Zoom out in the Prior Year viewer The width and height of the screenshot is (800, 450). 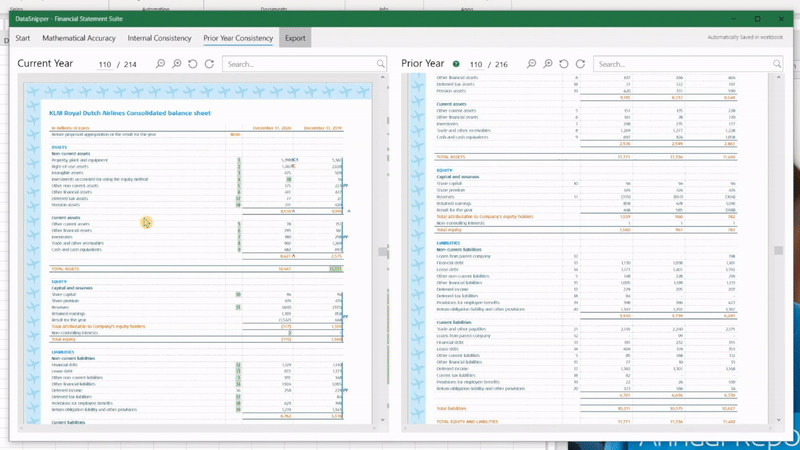coord(531,64)
